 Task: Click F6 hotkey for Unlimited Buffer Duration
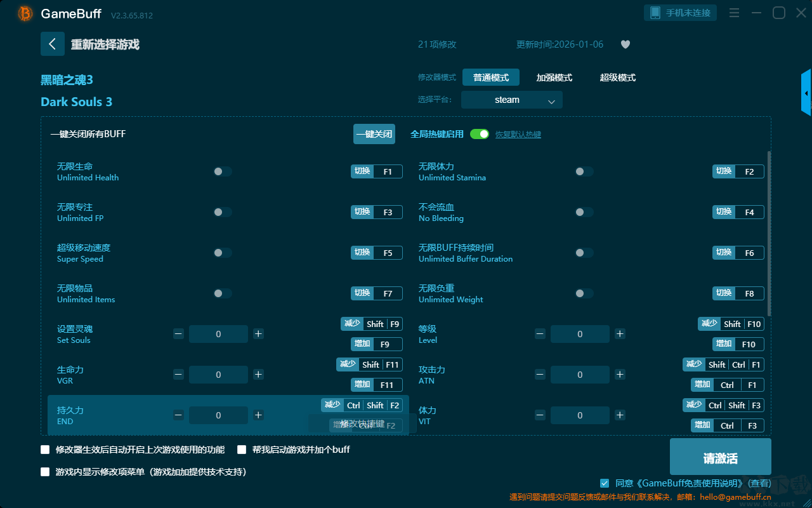coord(738,253)
